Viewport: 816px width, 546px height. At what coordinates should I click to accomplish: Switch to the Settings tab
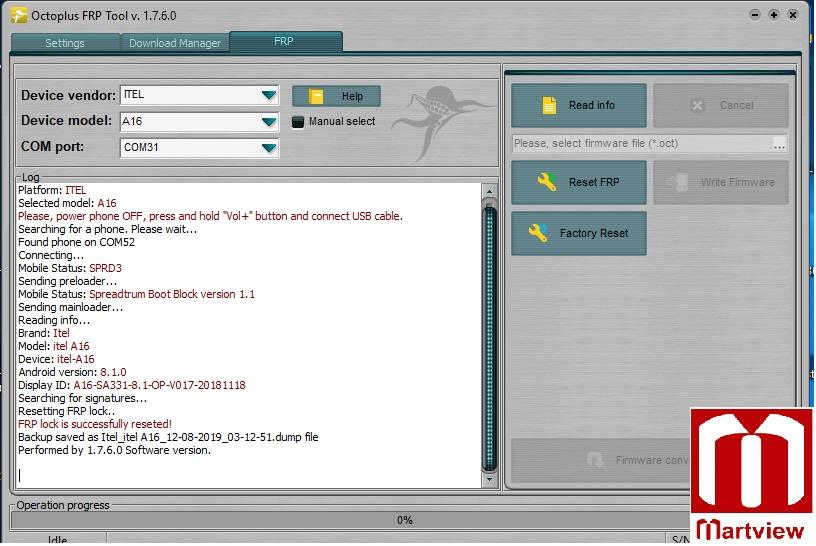pyautogui.click(x=65, y=43)
